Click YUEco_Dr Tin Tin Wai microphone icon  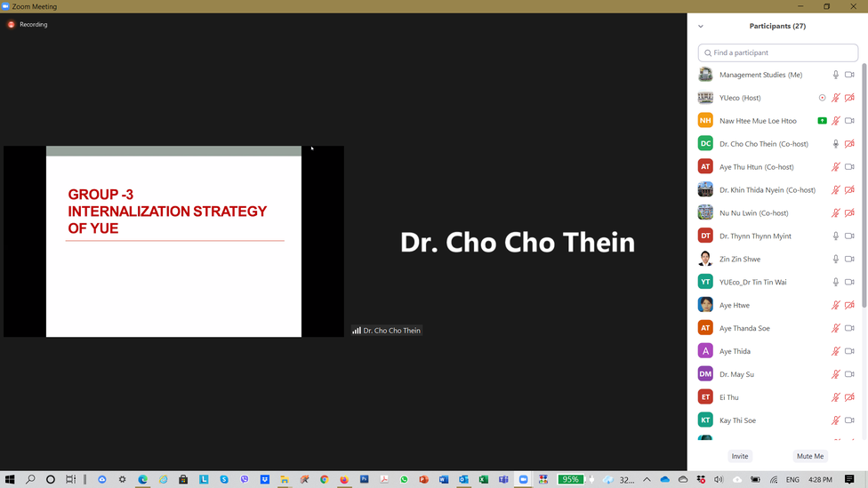pyautogui.click(x=836, y=282)
